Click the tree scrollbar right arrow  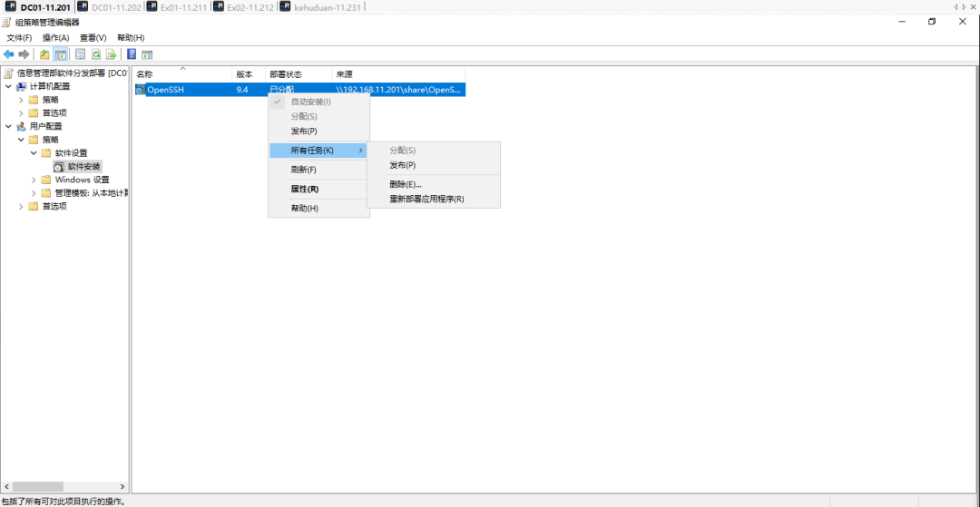(x=122, y=486)
